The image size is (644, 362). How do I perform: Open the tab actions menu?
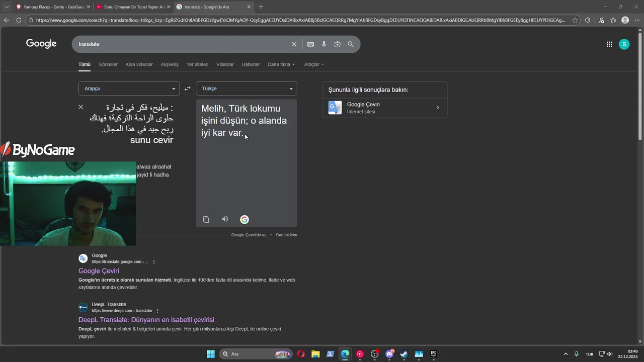[x=7, y=7]
